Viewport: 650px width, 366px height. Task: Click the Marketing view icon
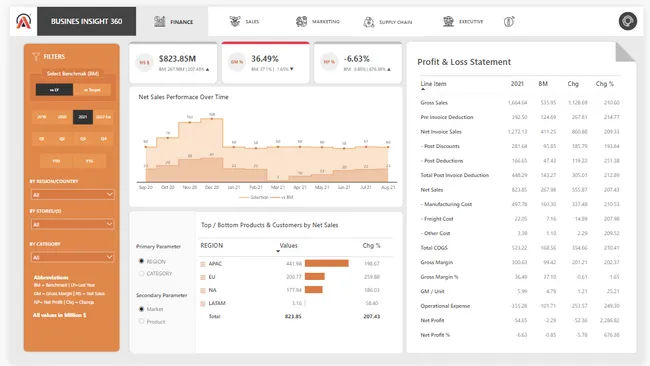coord(301,21)
